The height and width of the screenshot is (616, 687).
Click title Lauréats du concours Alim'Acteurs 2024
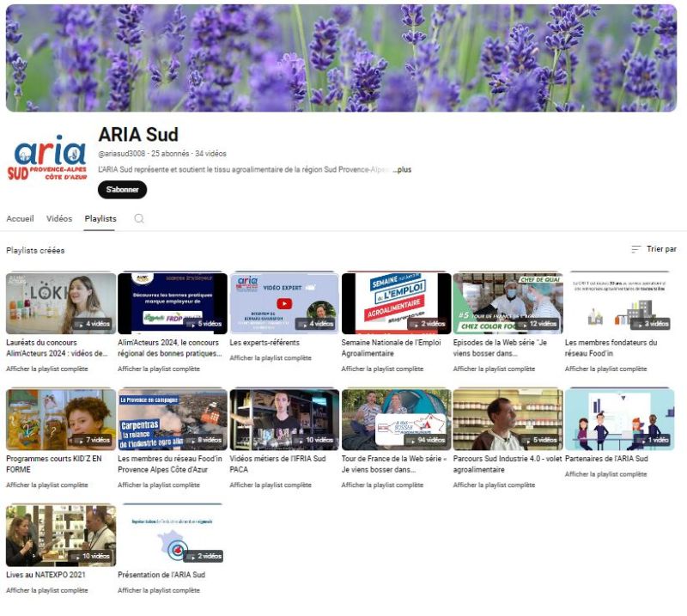tap(57, 348)
